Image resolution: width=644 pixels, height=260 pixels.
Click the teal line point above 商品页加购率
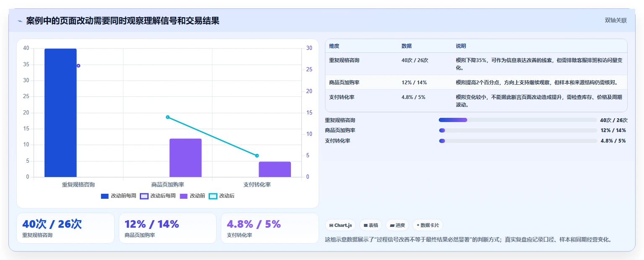(168, 117)
